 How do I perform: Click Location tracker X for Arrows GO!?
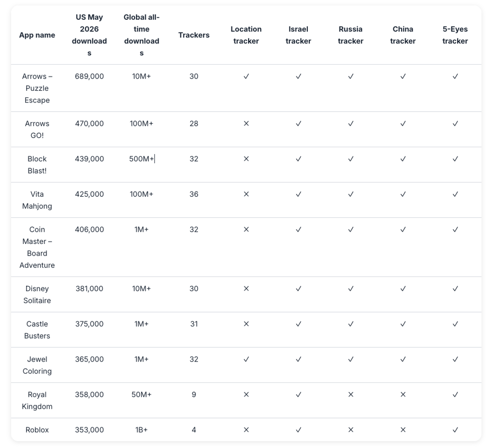click(246, 124)
